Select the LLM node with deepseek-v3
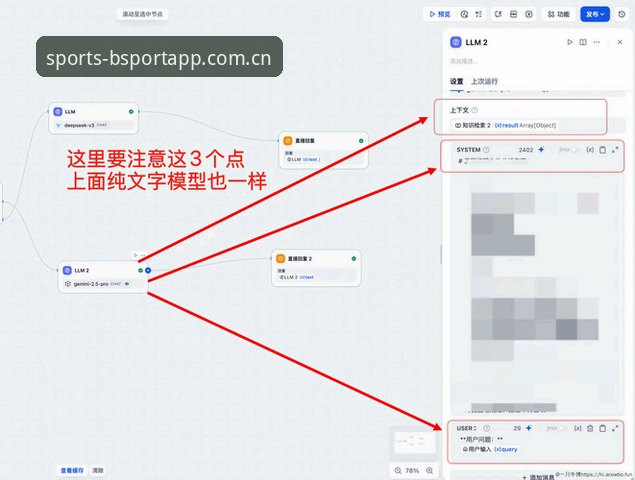 click(x=93, y=118)
